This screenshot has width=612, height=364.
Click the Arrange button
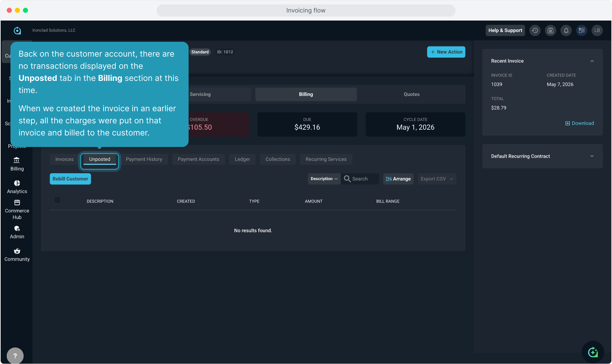click(x=398, y=179)
